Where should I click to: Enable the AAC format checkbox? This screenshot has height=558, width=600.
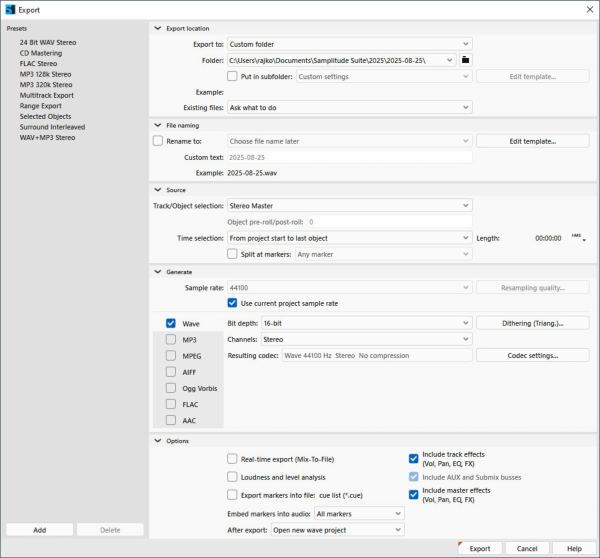[171, 420]
